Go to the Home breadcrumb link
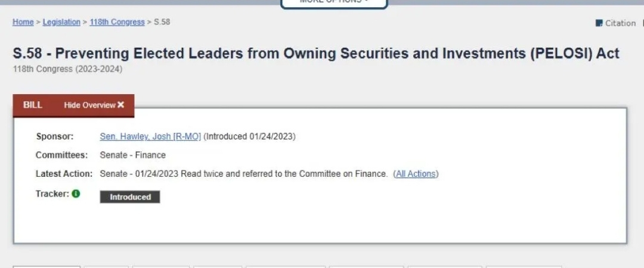This screenshot has height=268, width=644. click(23, 22)
